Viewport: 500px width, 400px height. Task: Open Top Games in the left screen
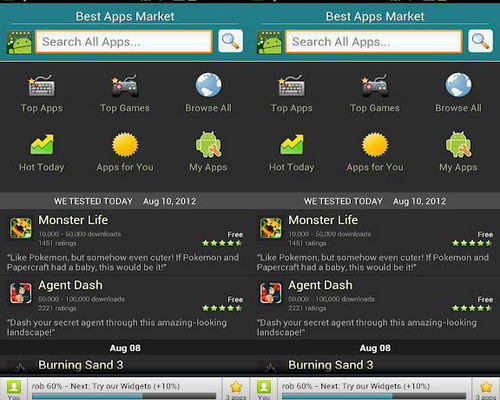[x=125, y=93]
